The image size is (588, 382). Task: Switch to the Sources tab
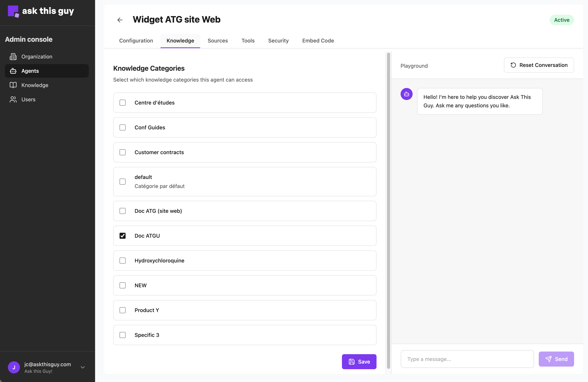(x=218, y=41)
